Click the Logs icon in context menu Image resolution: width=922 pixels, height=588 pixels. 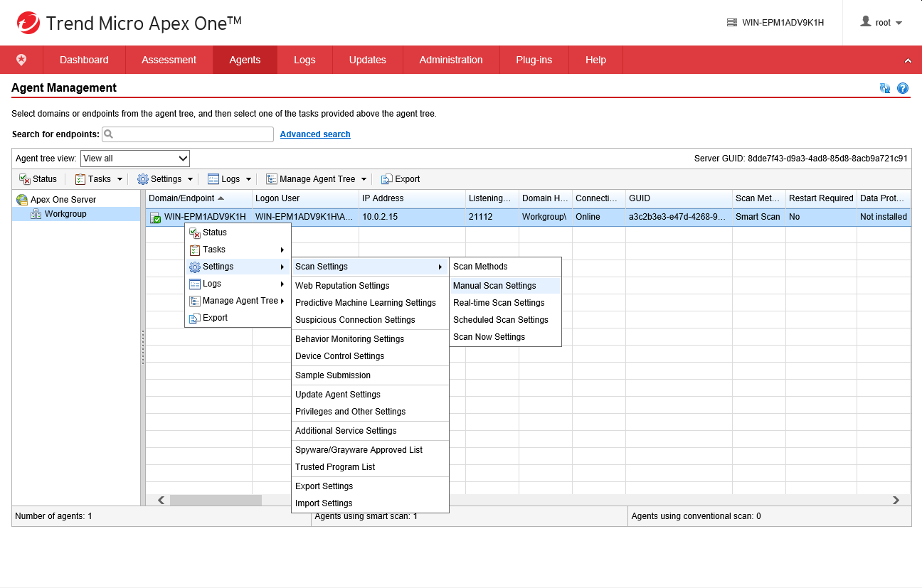coord(195,284)
